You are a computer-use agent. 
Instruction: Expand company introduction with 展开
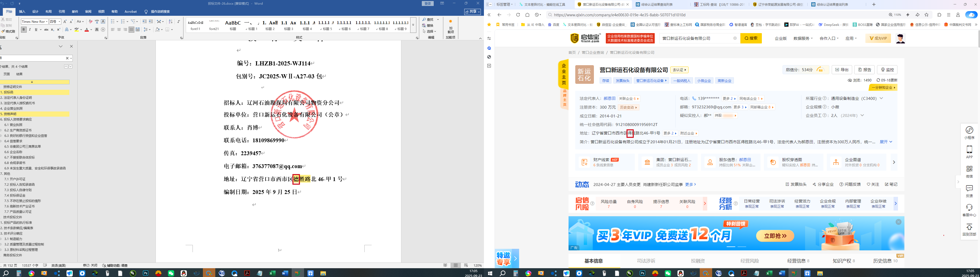[x=886, y=142]
